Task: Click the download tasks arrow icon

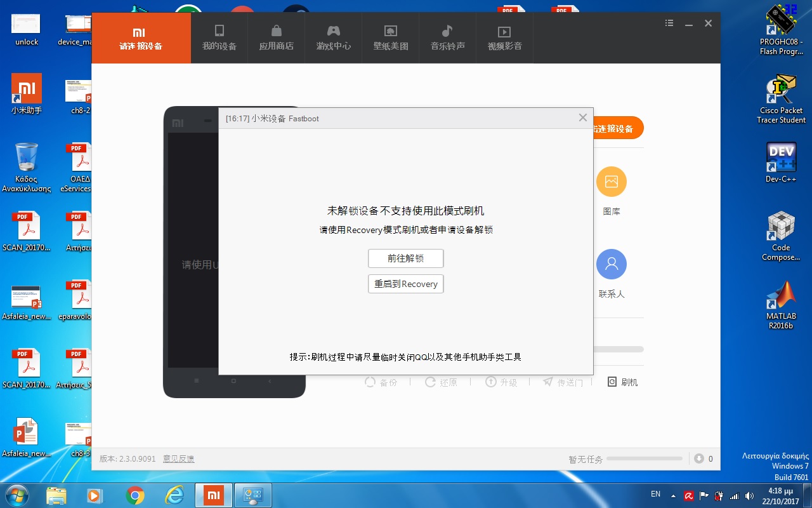Action: coord(699,458)
